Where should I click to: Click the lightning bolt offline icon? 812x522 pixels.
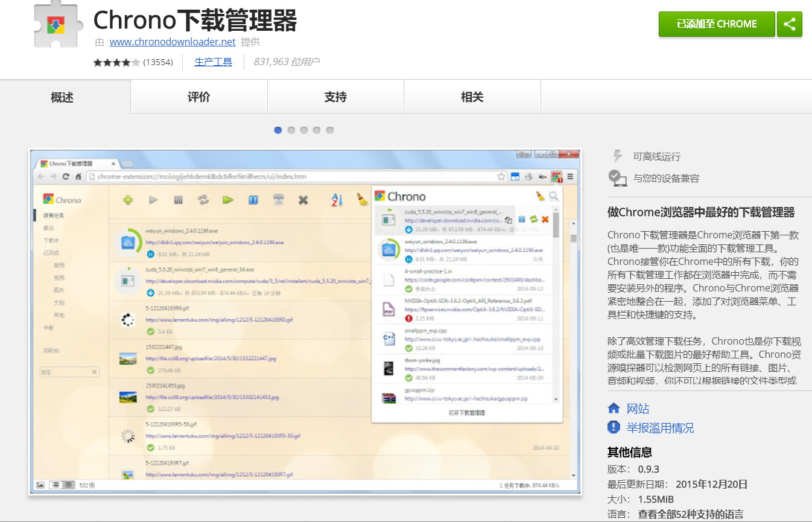pos(617,156)
